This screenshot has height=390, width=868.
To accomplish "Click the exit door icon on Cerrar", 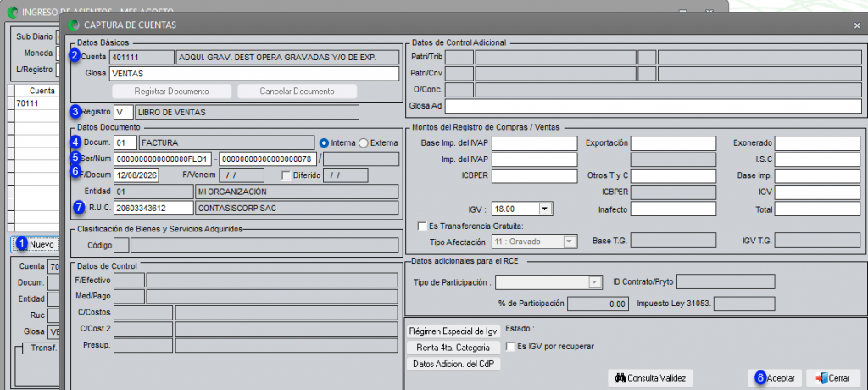I will coord(821,378).
